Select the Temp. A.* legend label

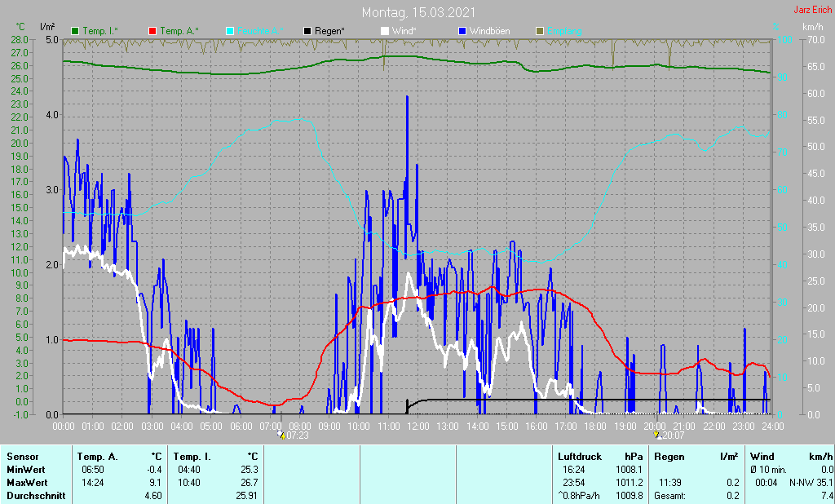point(179,32)
